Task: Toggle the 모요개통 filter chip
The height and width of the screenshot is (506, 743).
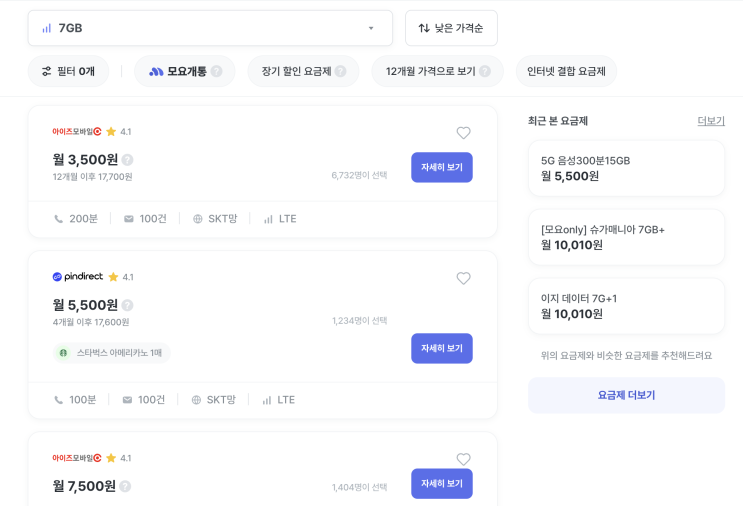Action: click(x=178, y=72)
